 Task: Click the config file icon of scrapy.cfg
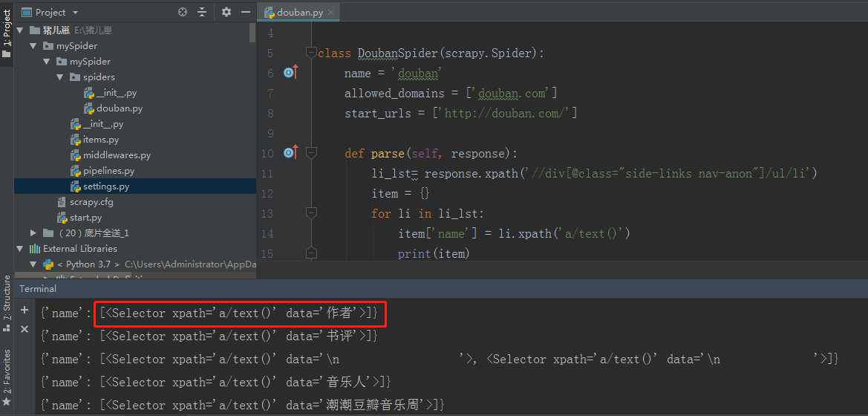pyautogui.click(x=62, y=201)
